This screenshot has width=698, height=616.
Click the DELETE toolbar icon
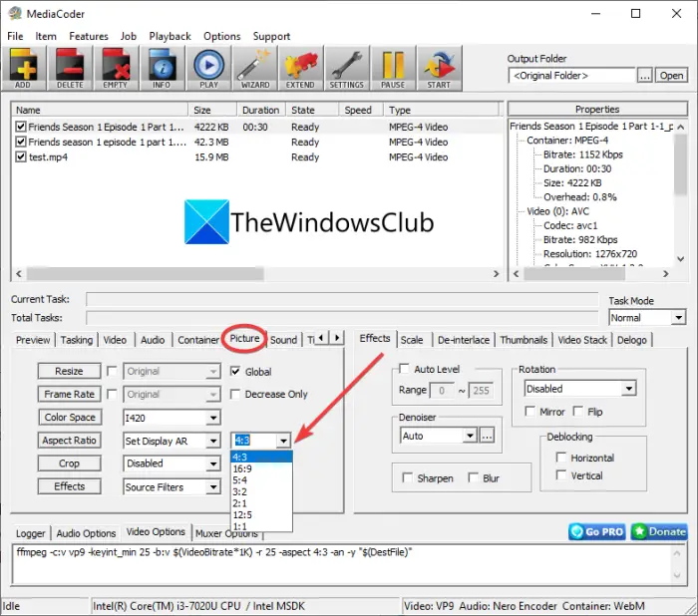click(70, 69)
